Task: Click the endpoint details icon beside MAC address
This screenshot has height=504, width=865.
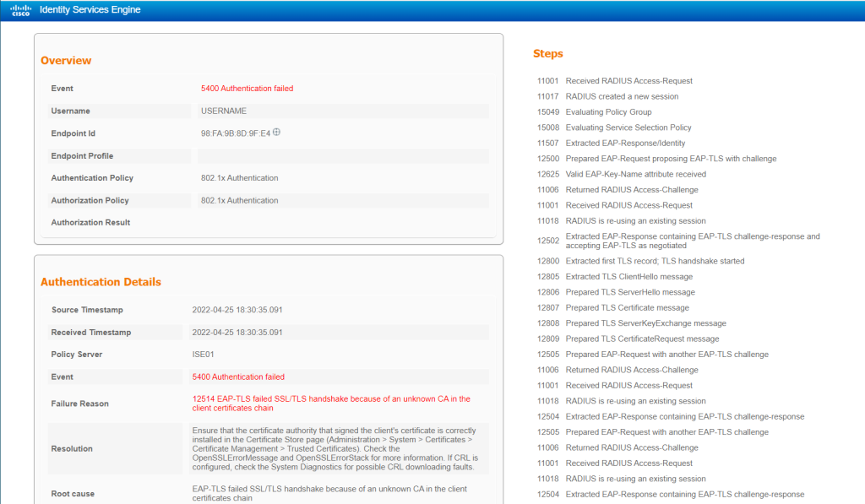Action: [276, 133]
